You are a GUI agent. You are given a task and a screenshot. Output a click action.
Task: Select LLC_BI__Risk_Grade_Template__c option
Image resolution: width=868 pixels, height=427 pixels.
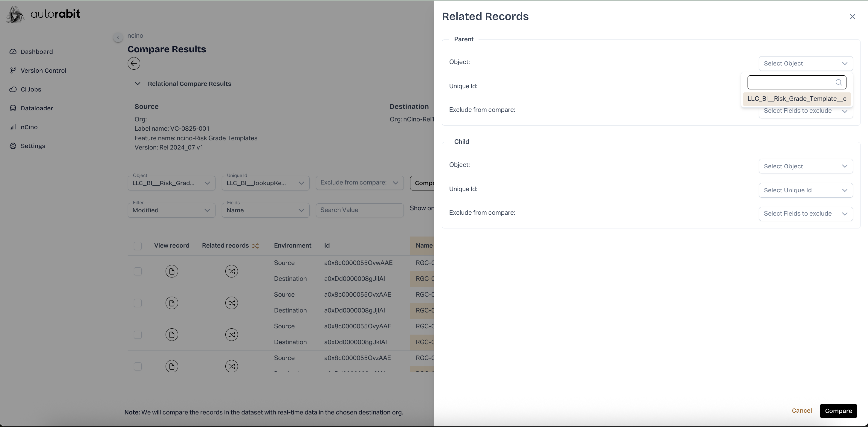click(x=797, y=99)
